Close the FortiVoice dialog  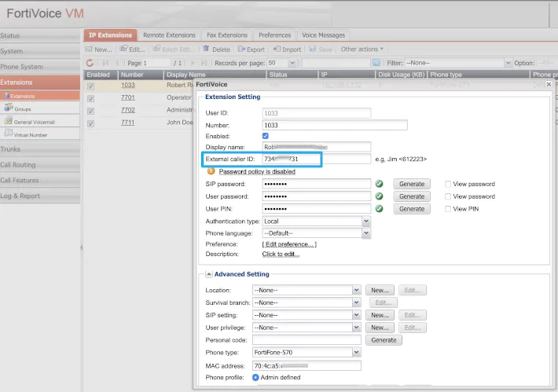tap(549, 84)
